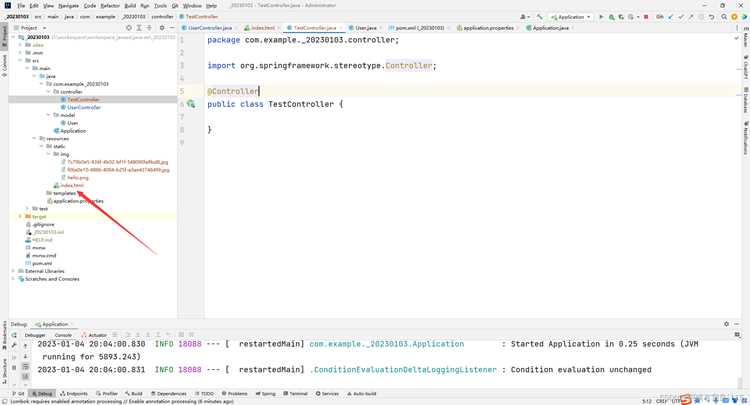Collapse the resources folder node

tap(34, 138)
